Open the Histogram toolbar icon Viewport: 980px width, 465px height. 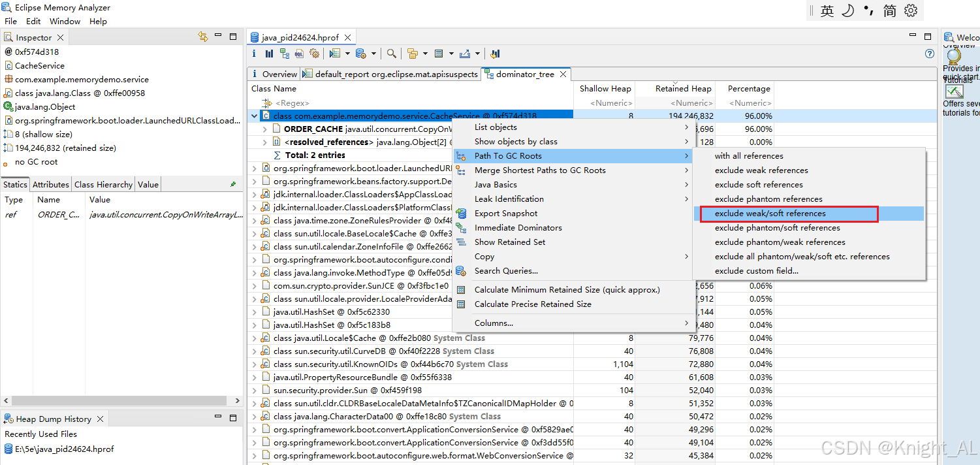[269, 54]
